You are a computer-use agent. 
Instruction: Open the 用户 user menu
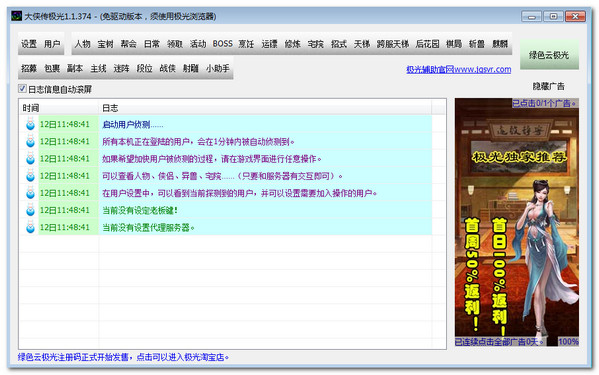coord(52,44)
